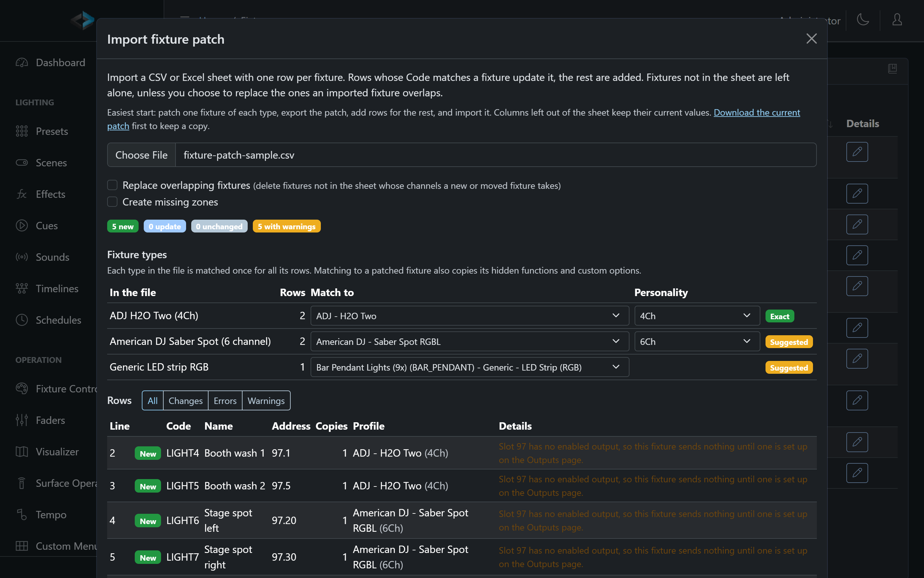The image size is (924, 578).
Task: Open the Visualizer map icon
Action: coord(22,451)
